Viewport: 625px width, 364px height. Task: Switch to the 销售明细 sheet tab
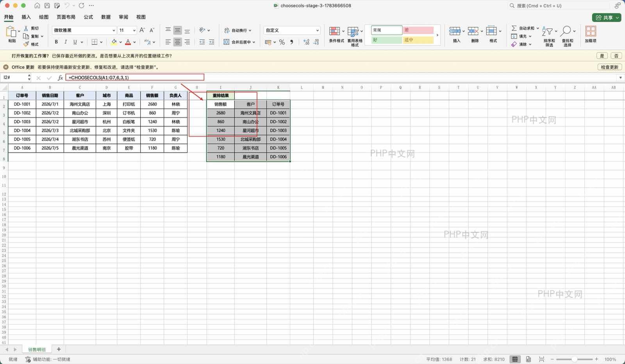(x=37, y=350)
